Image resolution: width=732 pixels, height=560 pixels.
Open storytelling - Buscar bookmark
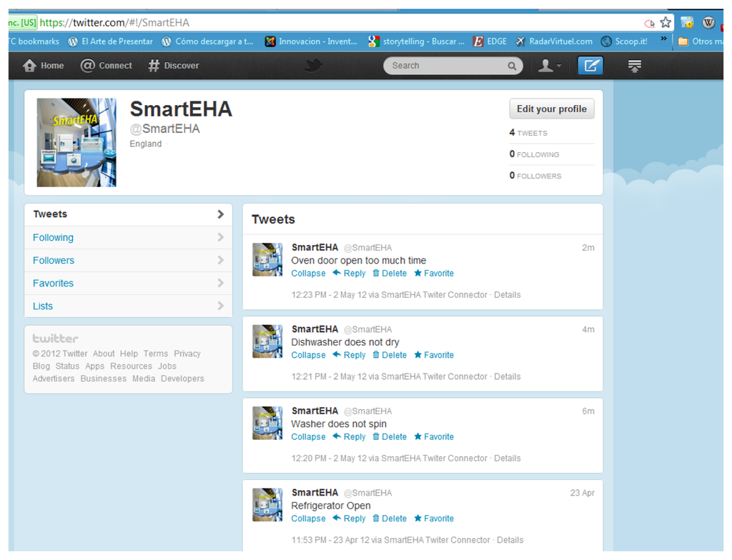click(417, 41)
